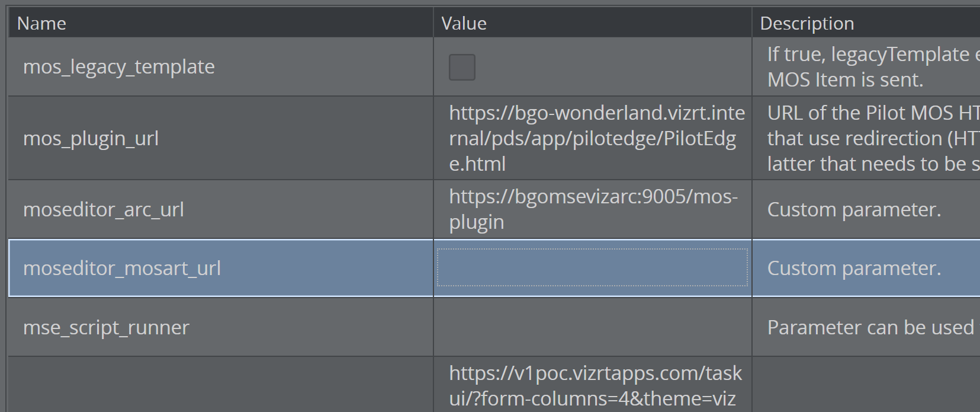980x412 pixels.
Task: Select the mos_plugin_url row name
Action: click(x=91, y=138)
